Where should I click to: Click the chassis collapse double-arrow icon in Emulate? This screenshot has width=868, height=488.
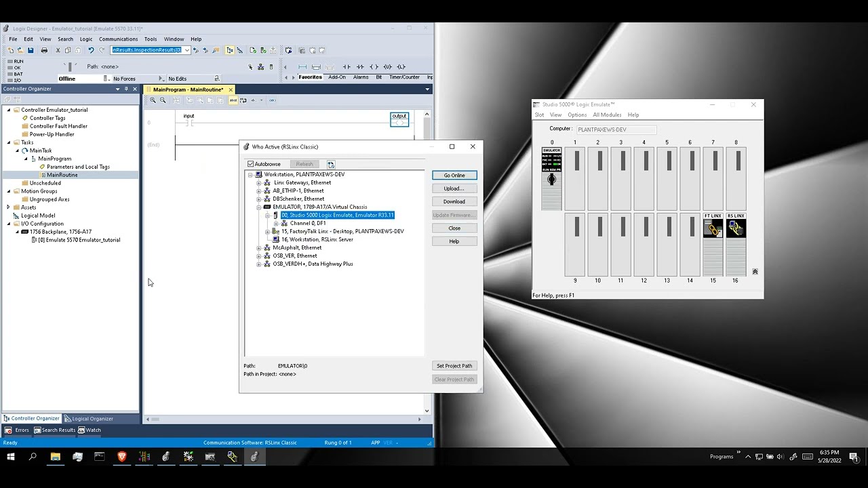pyautogui.click(x=755, y=272)
